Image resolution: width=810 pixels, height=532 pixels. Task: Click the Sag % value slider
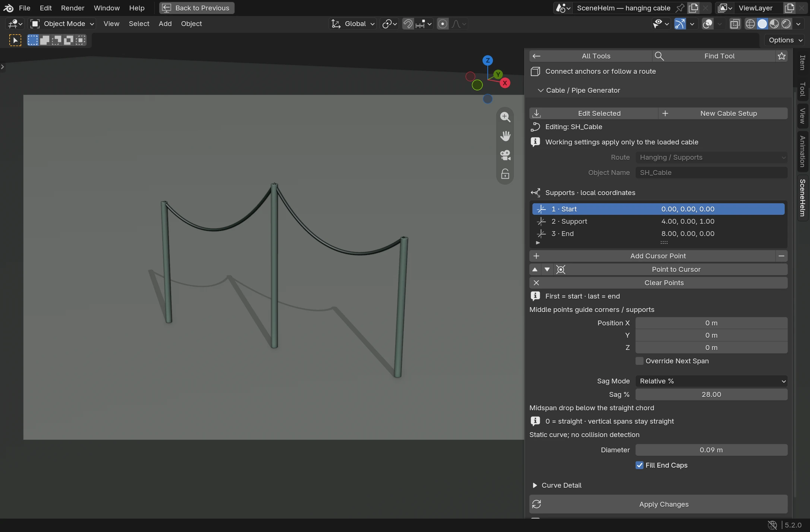pos(711,394)
